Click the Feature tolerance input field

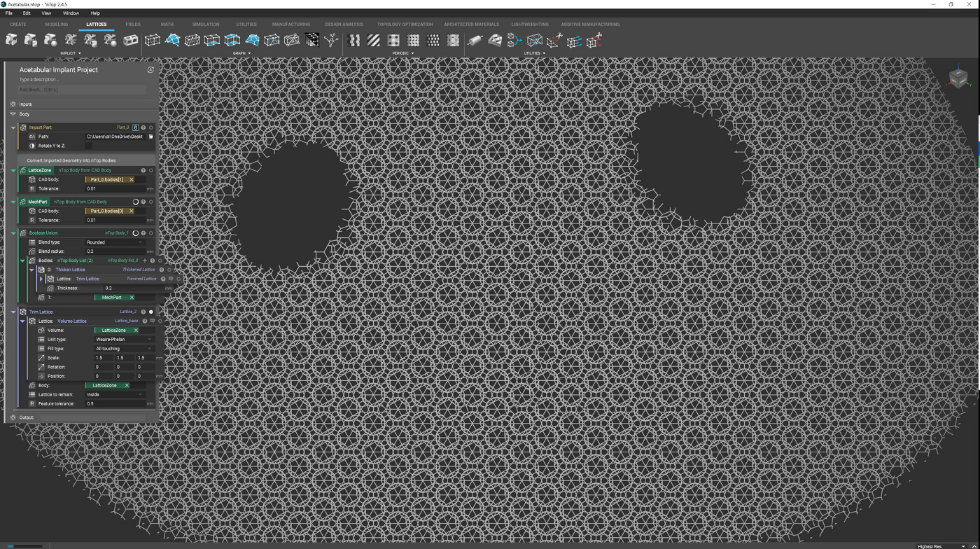pos(115,404)
